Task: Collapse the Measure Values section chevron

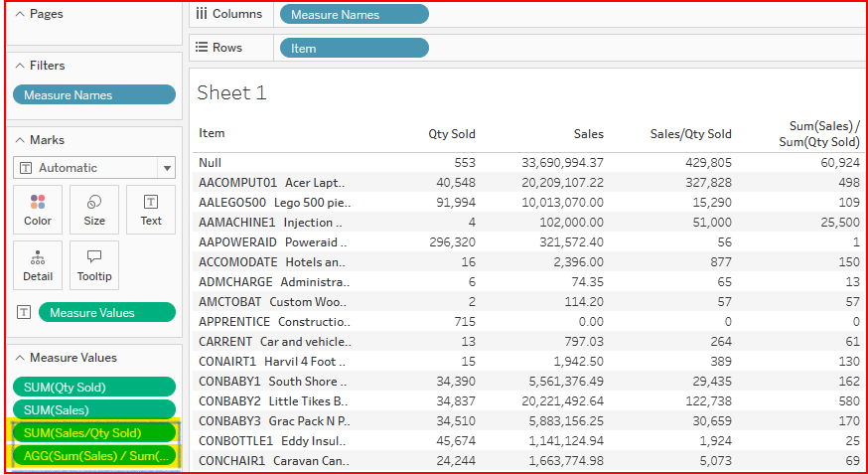Action: 20,358
